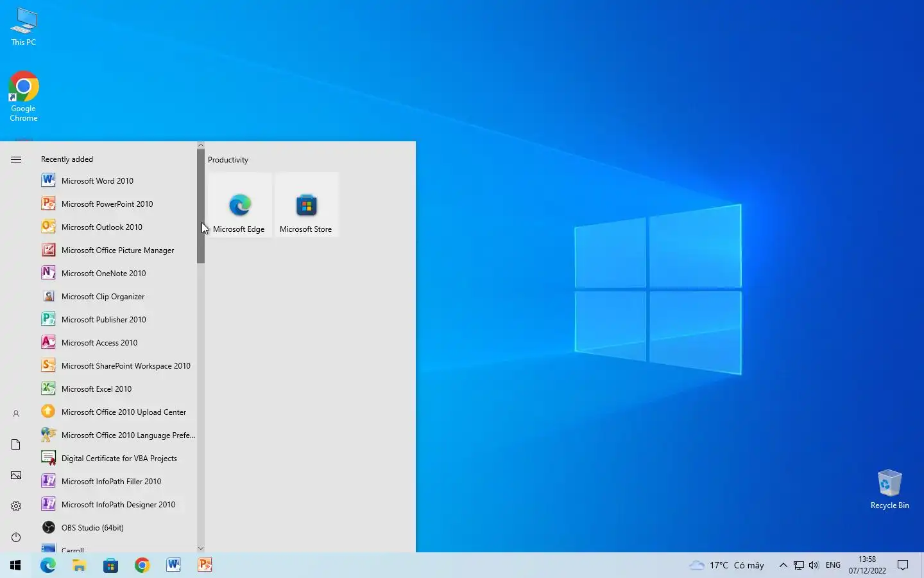The width and height of the screenshot is (924, 578).
Task: Switch to Word on the taskbar
Action: pyautogui.click(x=174, y=565)
